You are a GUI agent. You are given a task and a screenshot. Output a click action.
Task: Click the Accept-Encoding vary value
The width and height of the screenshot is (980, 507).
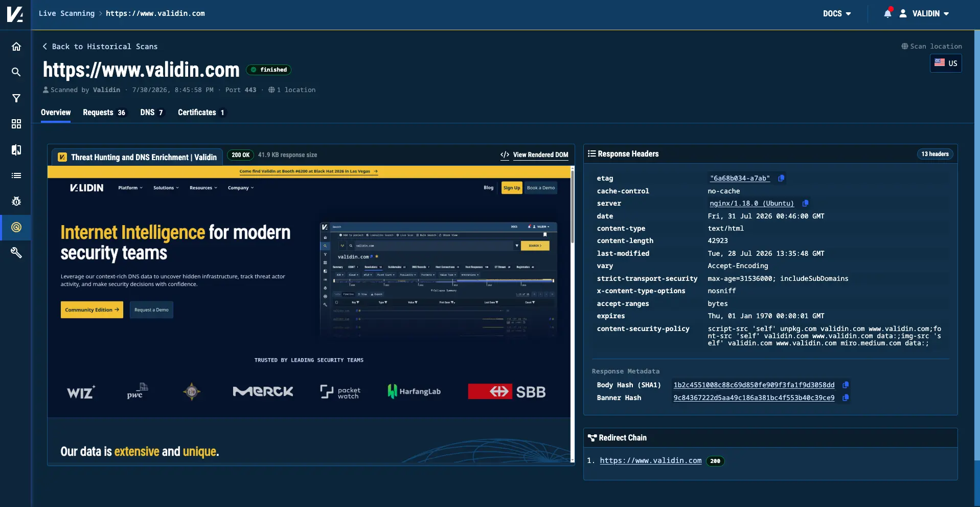(x=738, y=266)
